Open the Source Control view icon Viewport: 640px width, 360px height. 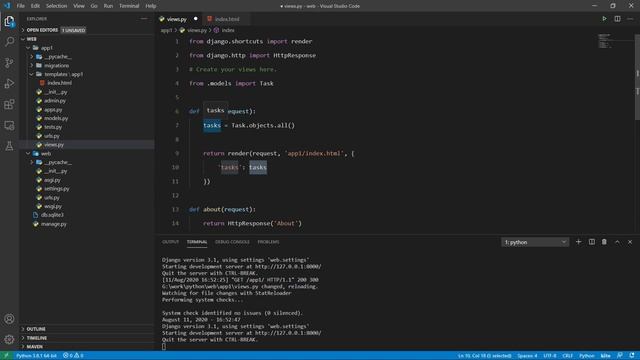point(9,62)
